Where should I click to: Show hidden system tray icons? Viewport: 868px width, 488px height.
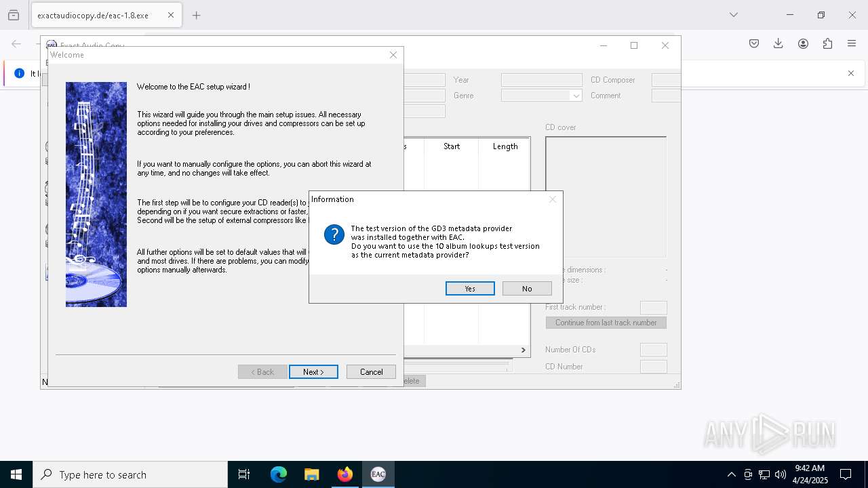pos(731,474)
